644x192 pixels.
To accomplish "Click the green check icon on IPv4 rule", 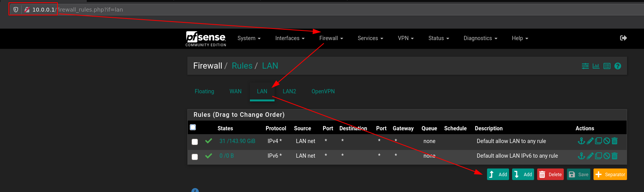I will click(x=209, y=141).
